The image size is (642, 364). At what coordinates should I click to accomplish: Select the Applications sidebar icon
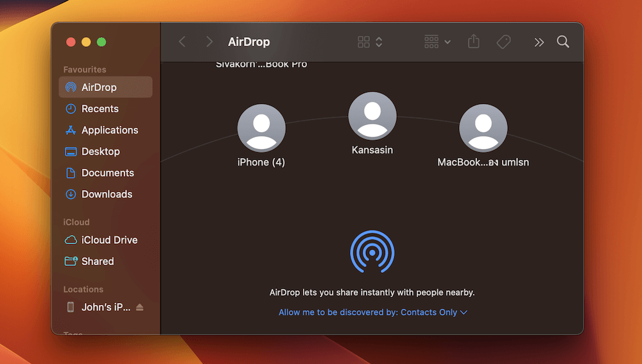[71, 130]
